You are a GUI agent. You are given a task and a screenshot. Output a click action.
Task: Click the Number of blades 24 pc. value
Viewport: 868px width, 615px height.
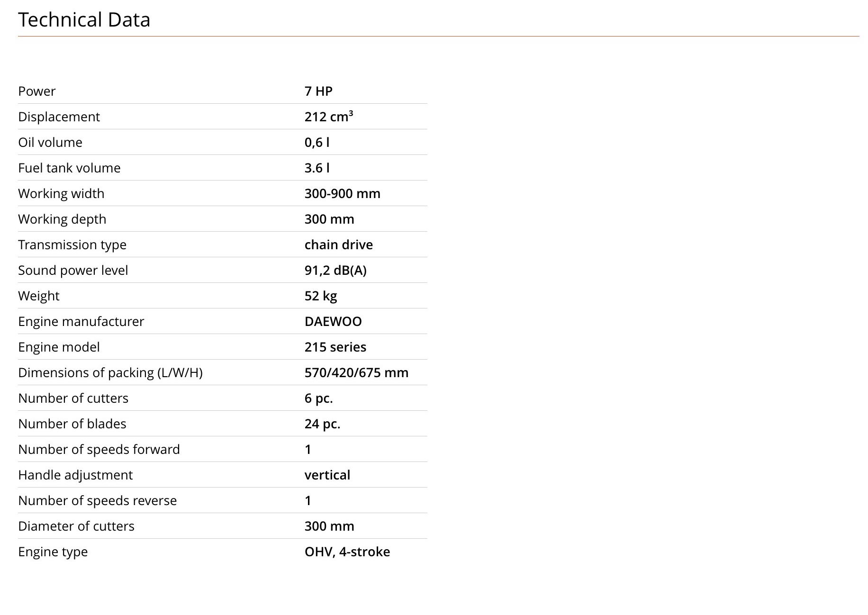(x=323, y=424)
